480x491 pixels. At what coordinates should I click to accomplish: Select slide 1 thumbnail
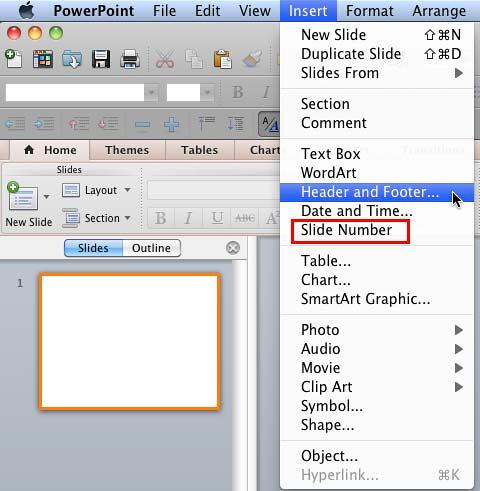(130, 341)
